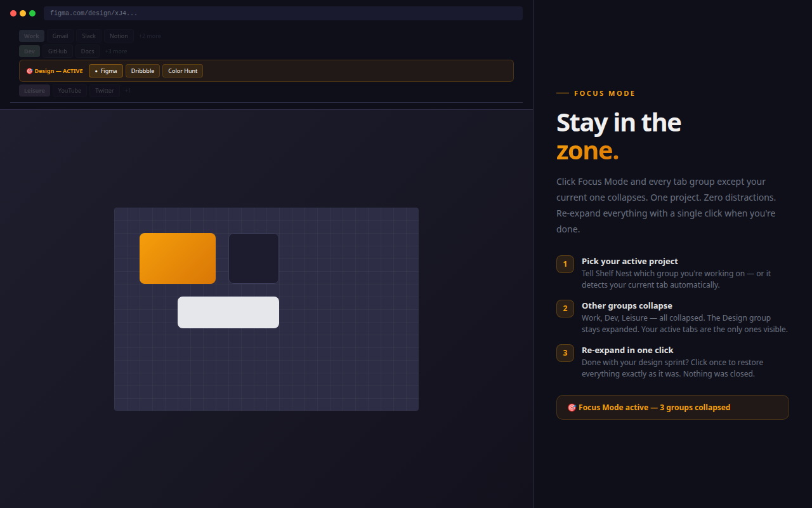Toggle the Focus Mode active banner

click(672, 408)
